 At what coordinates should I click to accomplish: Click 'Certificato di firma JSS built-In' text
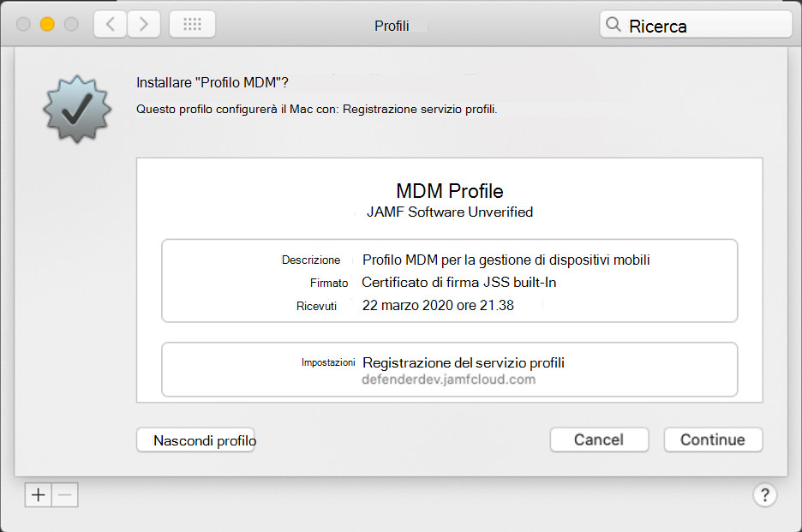(x=458, y=283)
